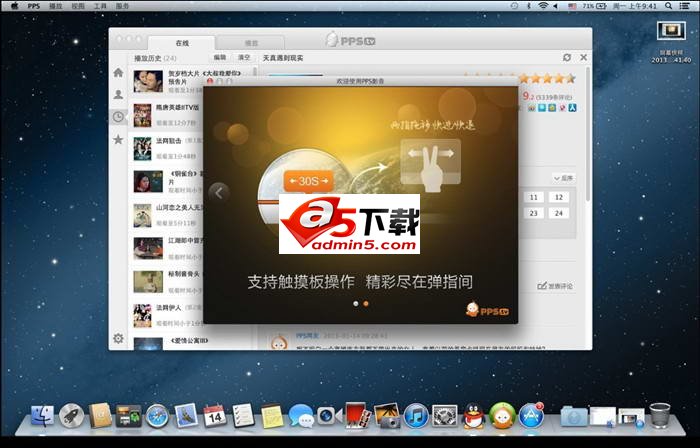Click the 编辑 button above history list
This screenshot has height=448, width=700.
point(220,58)
